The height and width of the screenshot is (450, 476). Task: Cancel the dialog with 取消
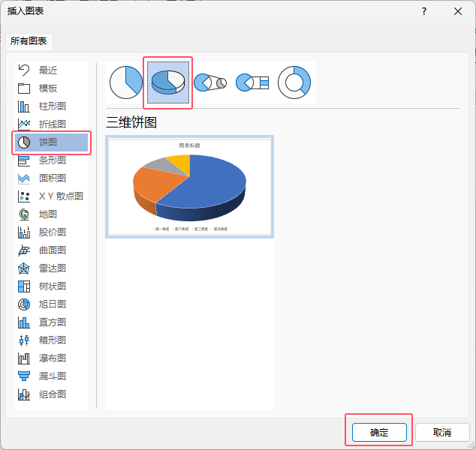click(x=442, y=432)
